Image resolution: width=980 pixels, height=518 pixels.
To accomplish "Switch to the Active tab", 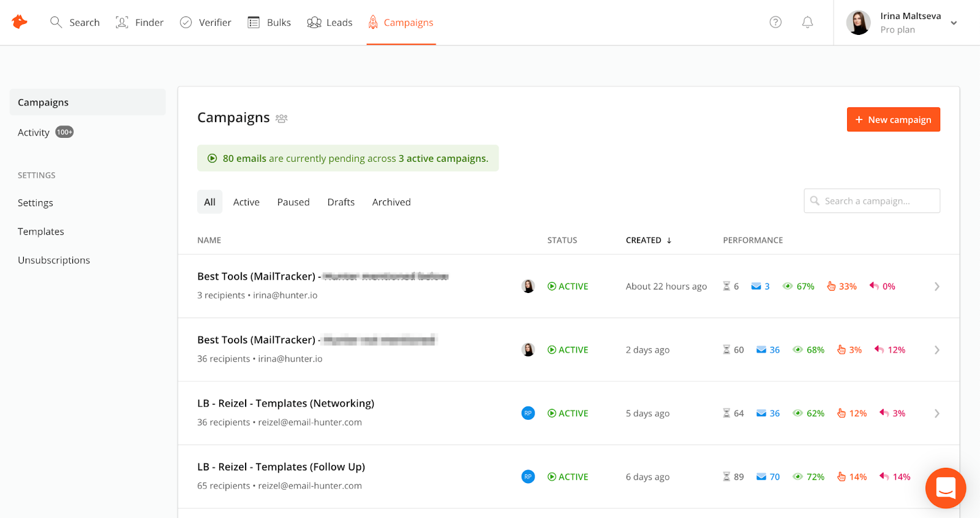I will tap(246, 202).
